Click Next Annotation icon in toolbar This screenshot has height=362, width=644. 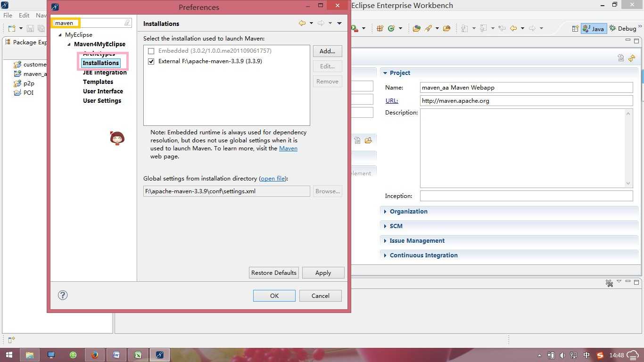point(464,29)
